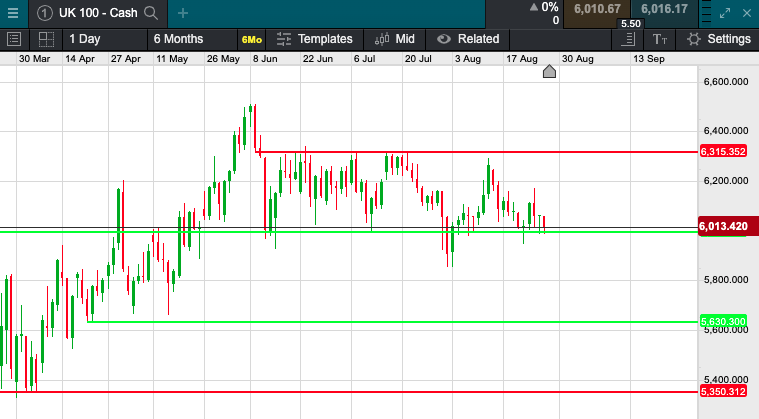Open the chart layout grid icon
The image size is (759, 419).
[46, 39]
